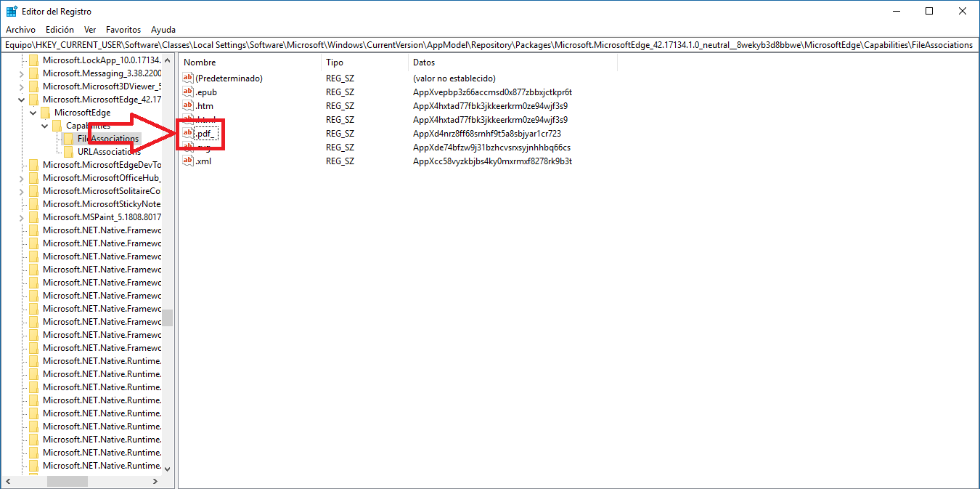
Task: Click the .xml string value icon
Action: point(188,161)
